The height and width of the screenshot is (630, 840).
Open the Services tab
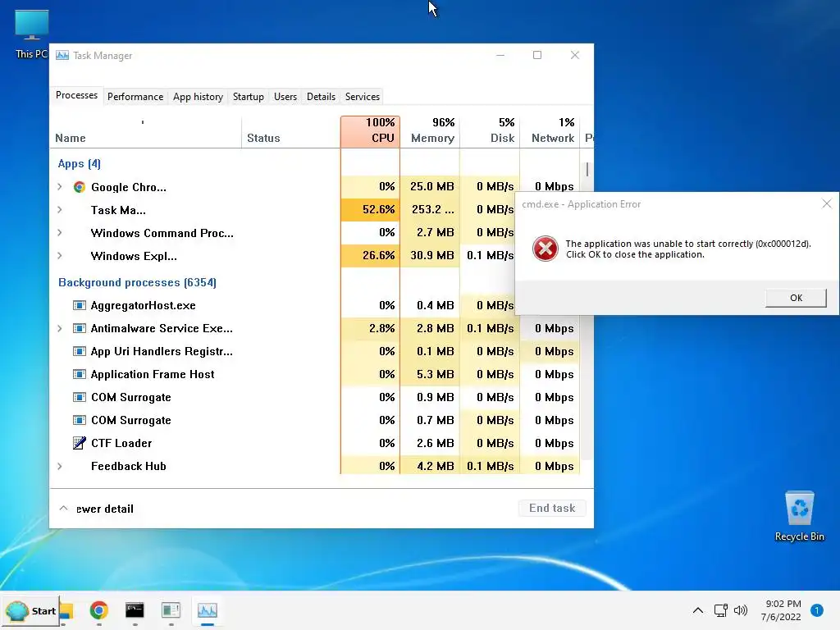(x=362, y=97)
